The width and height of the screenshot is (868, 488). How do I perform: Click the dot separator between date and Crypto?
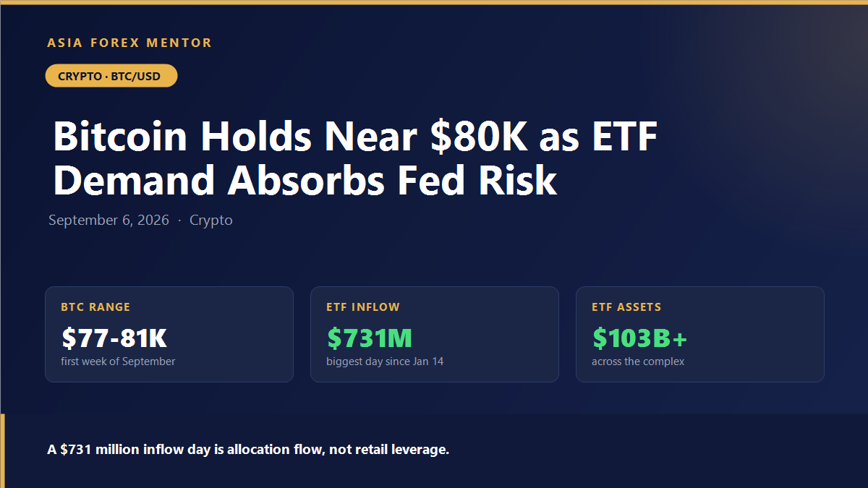click(x=179, y=221)
